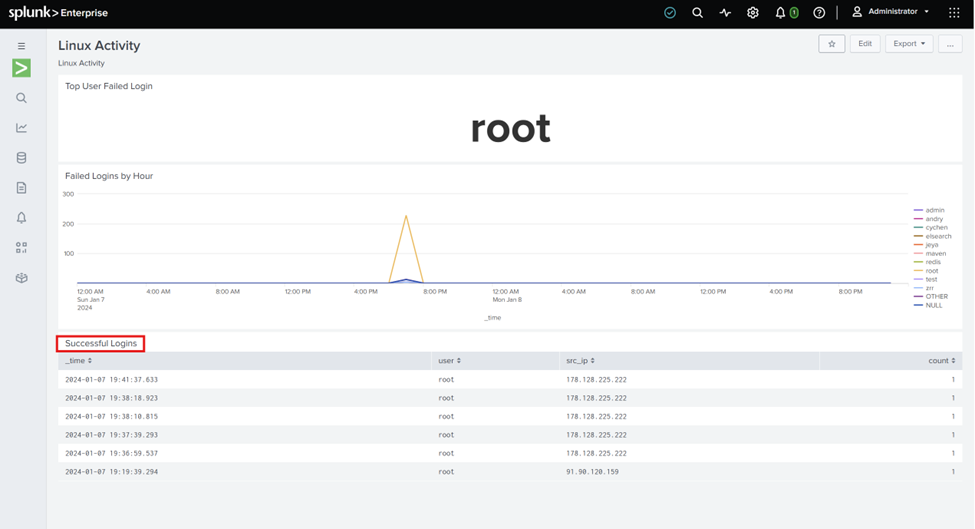This screenshot has width=975, height=529.
Task: Toggle the NULL series in chart legend
Action: point(928,305)
